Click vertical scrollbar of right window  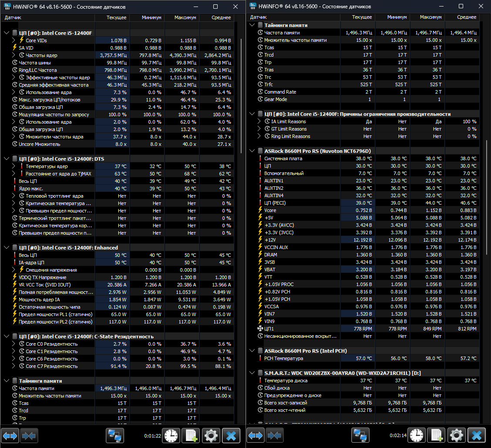[486, 197]
